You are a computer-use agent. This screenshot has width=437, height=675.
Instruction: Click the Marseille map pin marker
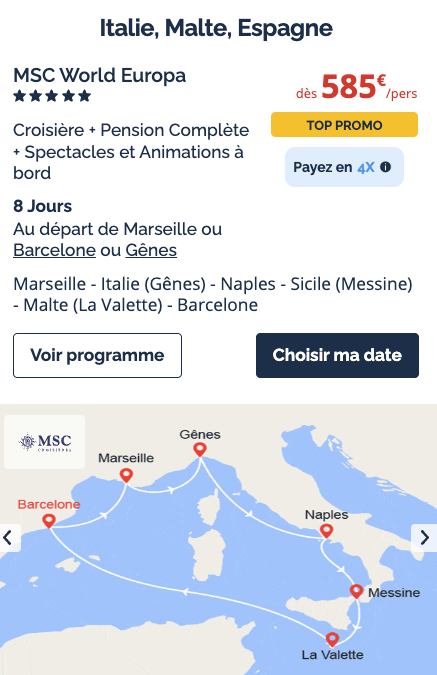tap(126, 476)
